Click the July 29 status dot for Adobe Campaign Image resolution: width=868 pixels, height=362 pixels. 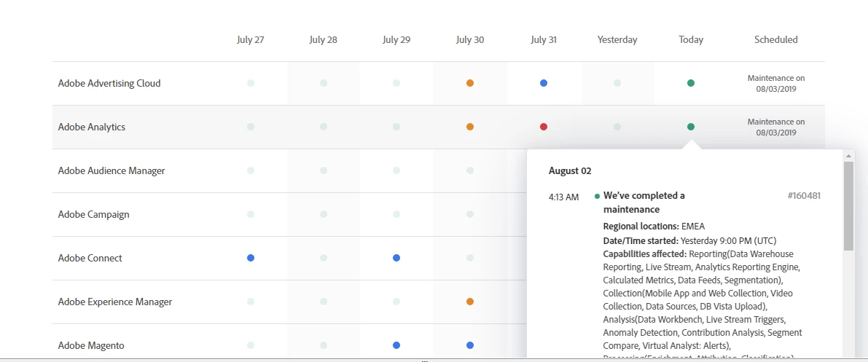pos(396,214)
